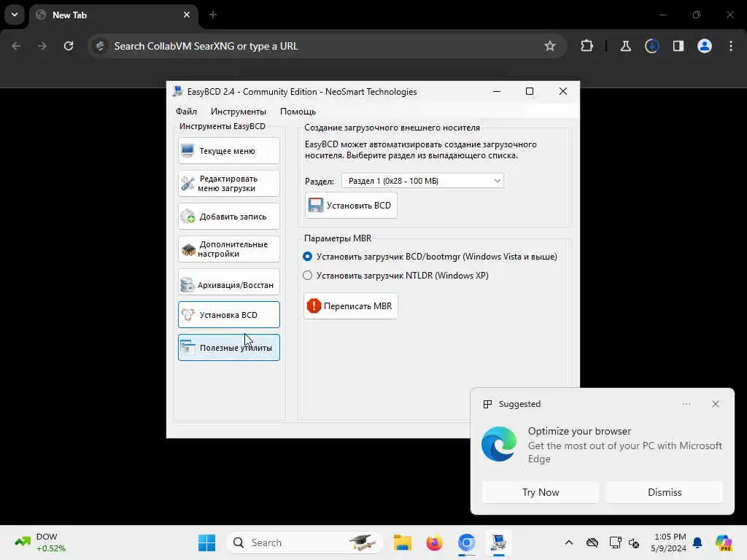This screenshot has height=560, width=747.
Task: Select Установка BCD sidebar button
Action: (228, 315)
